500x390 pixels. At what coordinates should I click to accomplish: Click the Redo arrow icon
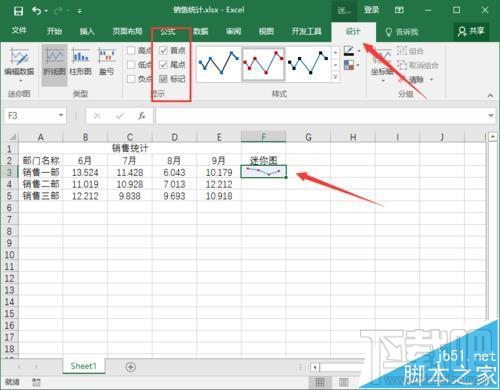[x=58, y=11]
